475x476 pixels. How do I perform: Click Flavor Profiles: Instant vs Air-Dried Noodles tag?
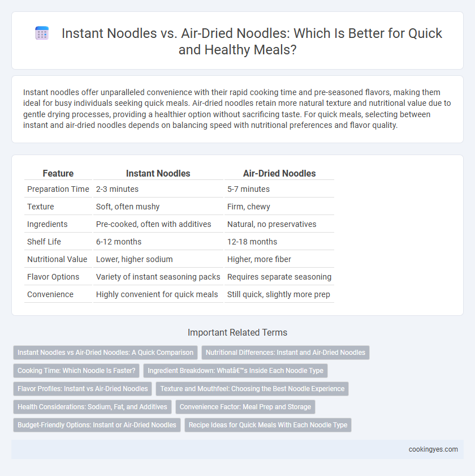point(83,389)
